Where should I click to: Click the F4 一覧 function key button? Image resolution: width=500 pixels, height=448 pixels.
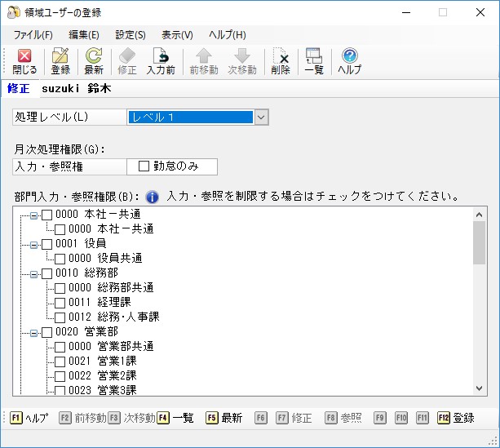(x=175, y=418)
